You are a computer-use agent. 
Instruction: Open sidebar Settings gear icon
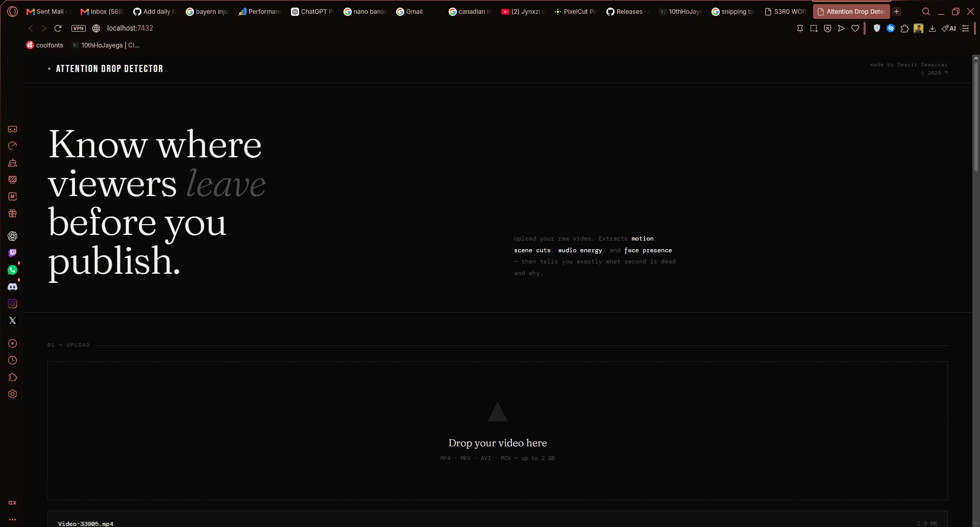(x=13, y=394)
